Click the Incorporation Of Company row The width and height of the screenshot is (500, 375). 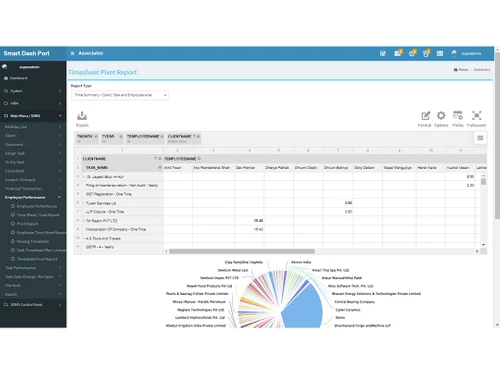click(116, 229)
